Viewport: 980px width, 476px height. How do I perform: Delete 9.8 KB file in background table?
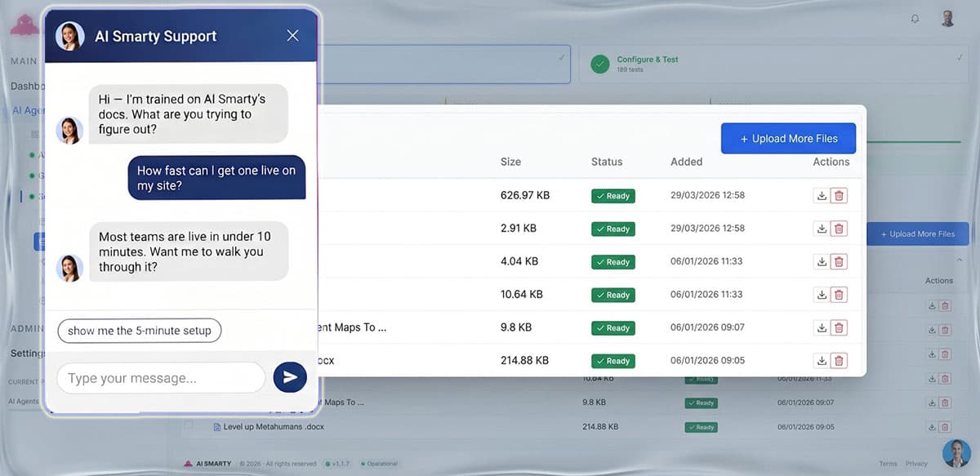[x=946, y=403]
